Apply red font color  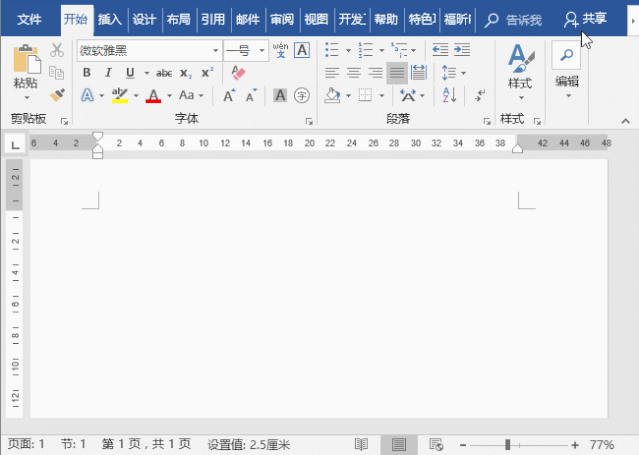pyautogui.click(x=153, y=95)
